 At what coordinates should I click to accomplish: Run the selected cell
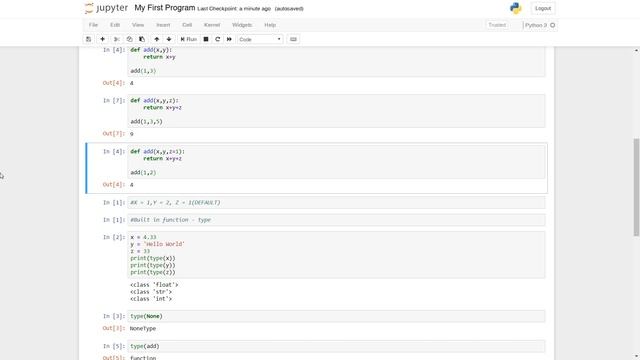click(189, 39)
